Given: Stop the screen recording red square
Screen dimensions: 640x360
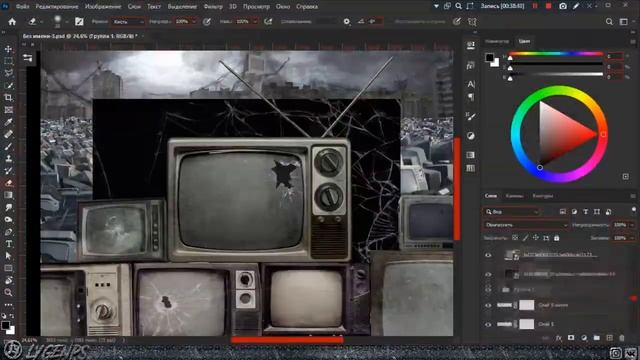Looking at the screenshot, I should pos(549,6).
